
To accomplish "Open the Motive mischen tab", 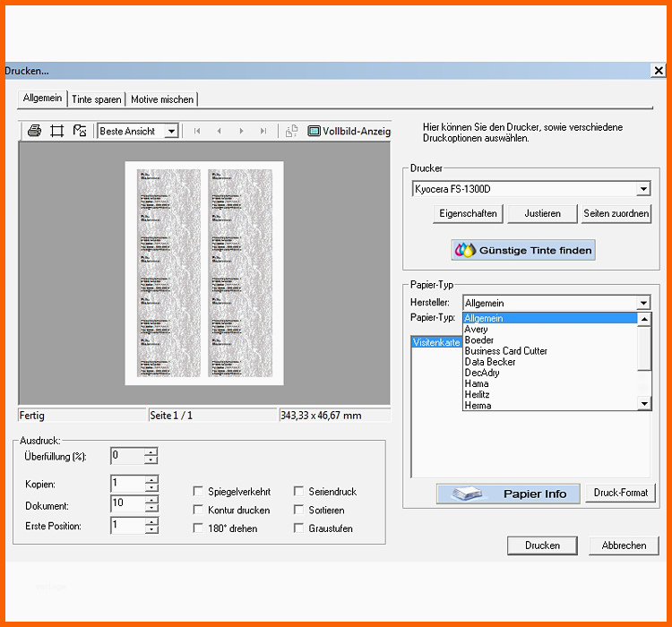I will tap(162, 99).
